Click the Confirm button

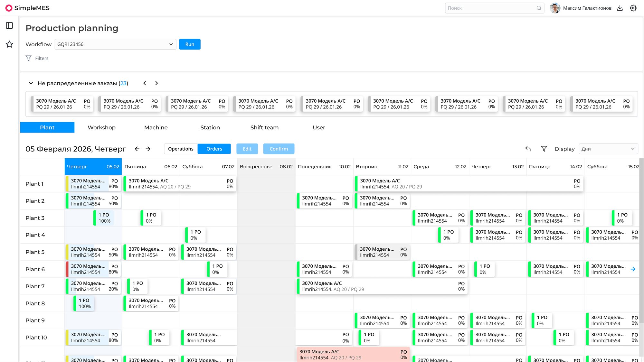279,149
